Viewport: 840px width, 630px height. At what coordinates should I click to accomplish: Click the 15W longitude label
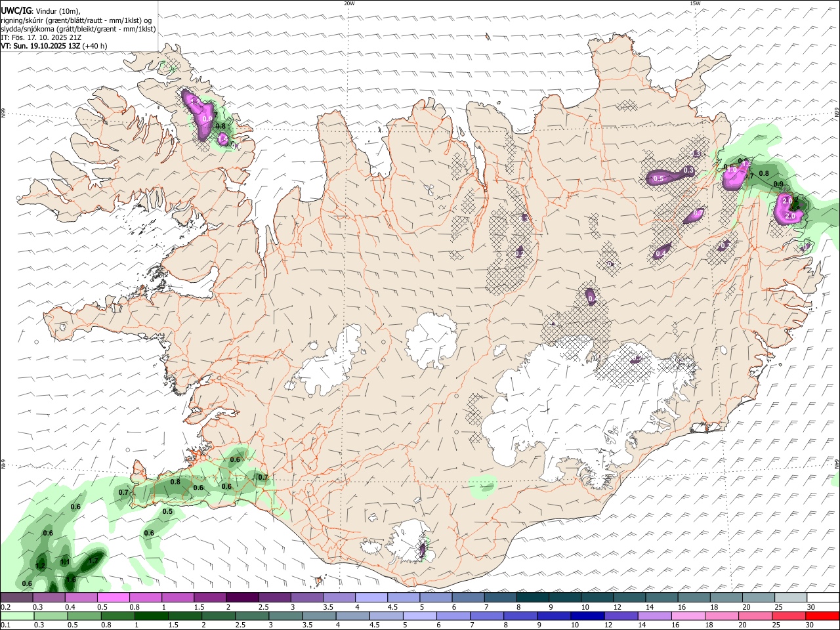(x=695, y=3)
